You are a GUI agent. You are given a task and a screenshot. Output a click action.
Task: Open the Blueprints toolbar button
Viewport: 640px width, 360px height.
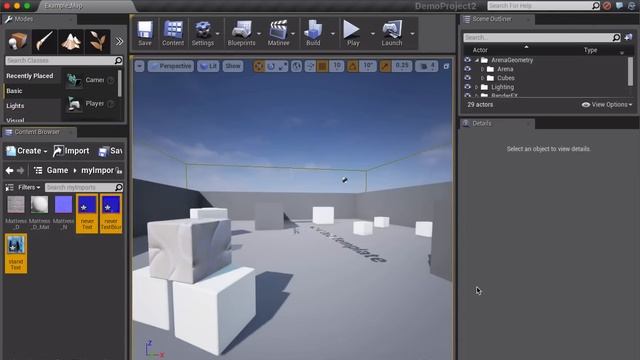241,33
